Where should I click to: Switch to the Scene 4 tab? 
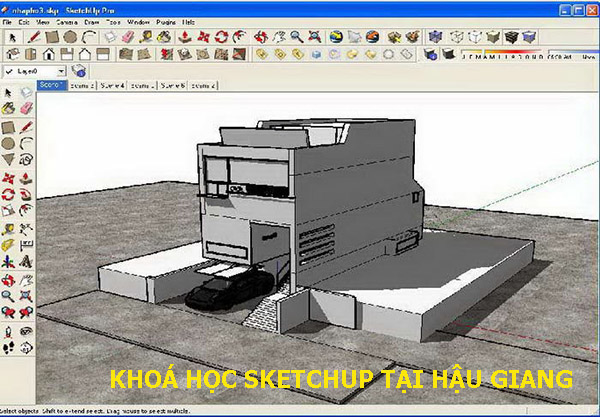tap(112, 86)
